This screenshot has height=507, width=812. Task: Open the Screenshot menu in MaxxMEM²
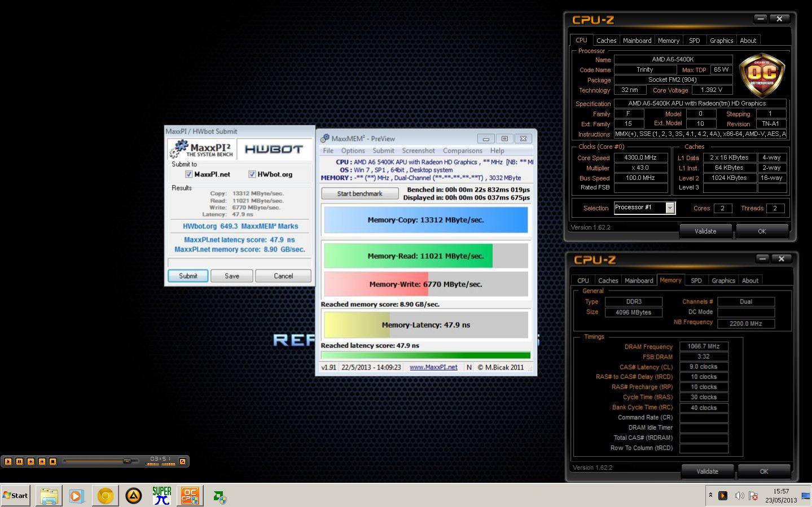pos(418,151)
